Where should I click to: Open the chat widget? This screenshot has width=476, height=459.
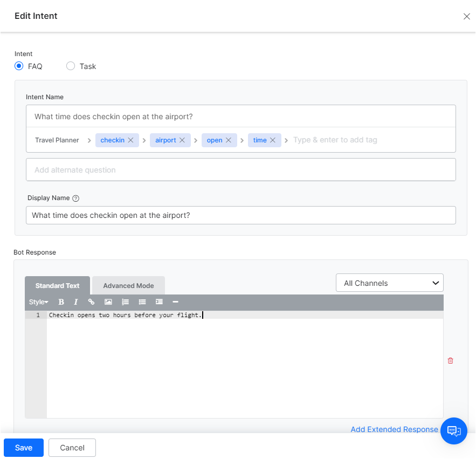point(453,430)
